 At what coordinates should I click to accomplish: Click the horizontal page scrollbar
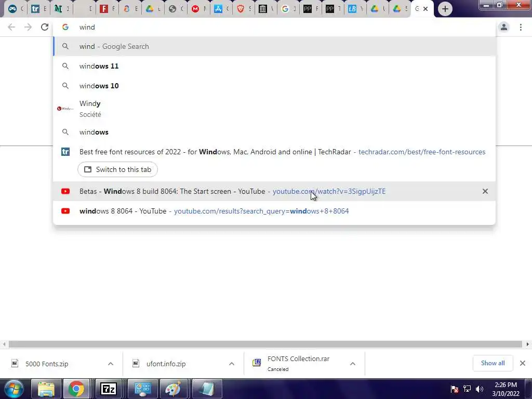pos(265,344)
